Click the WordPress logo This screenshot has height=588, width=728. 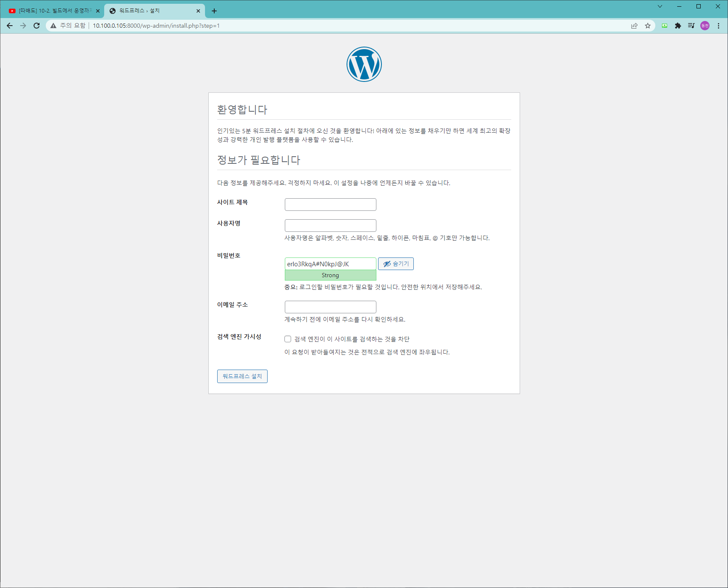point(364,64)
